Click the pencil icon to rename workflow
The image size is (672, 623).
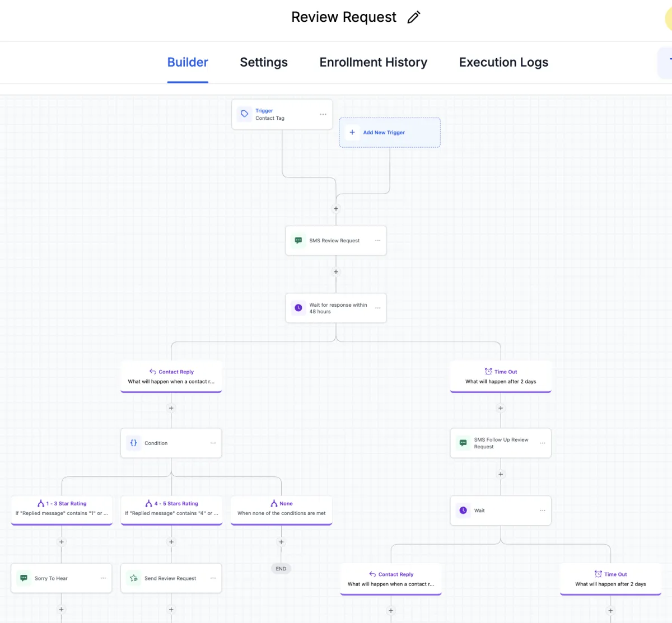[414, 17]
